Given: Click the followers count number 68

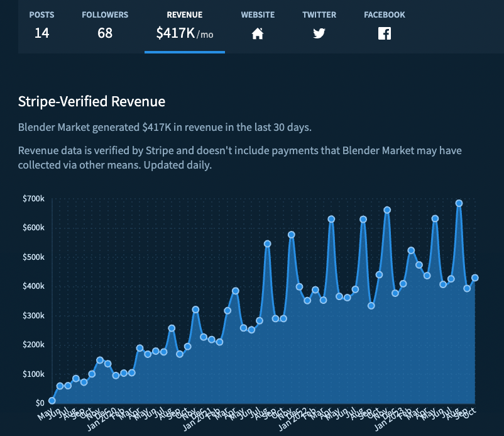Looking at the screenshot, I should click(x=105, y=33).
